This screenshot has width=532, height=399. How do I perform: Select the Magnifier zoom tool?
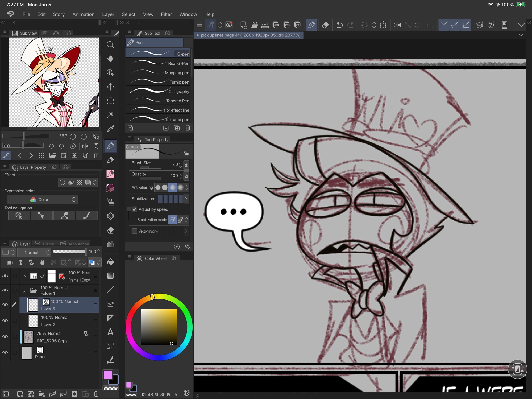[x=110, y=45]
